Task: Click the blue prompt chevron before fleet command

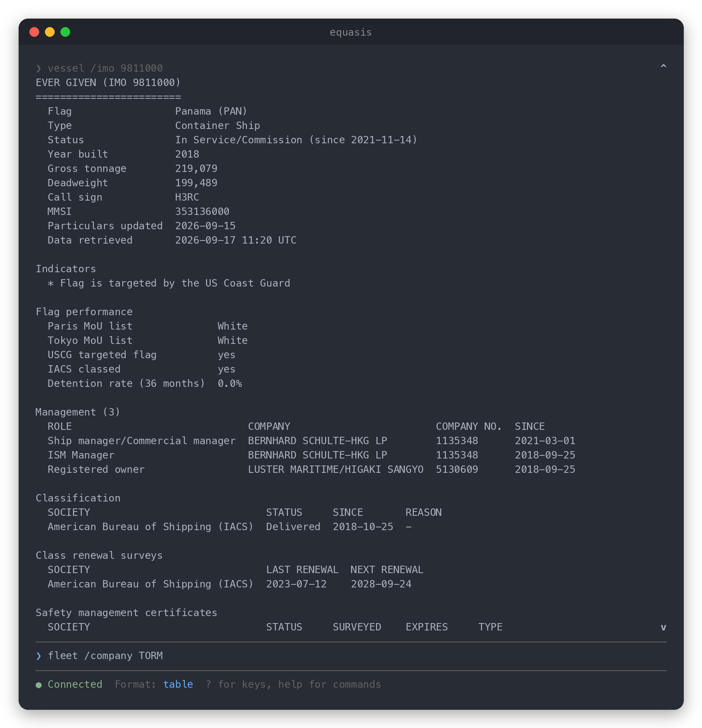Action: pyautogui.click(x=39, y=656)
